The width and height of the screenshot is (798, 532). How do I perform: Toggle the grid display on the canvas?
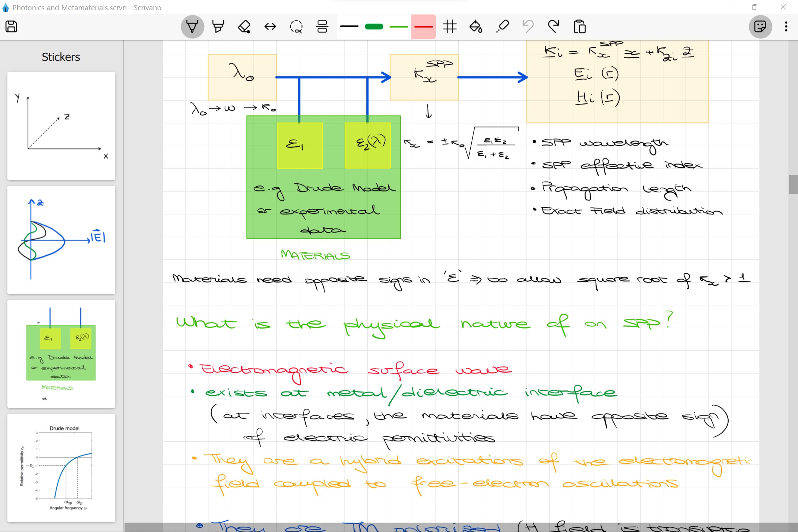click(x=450, y=27)
